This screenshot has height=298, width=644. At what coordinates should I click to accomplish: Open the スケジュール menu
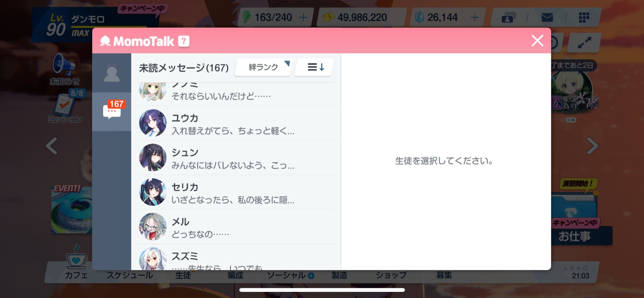point(130,275)
